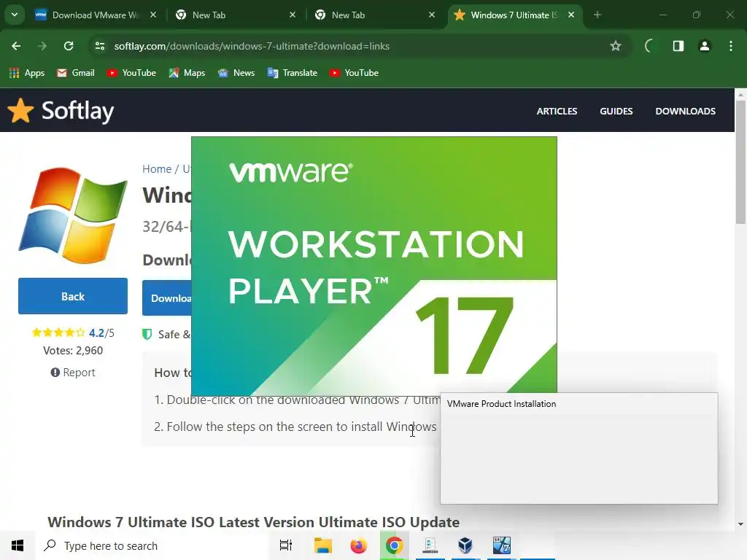Click the Safe shield icon
The height and width of the screenshot is (560, 747).
click(147, 334)
